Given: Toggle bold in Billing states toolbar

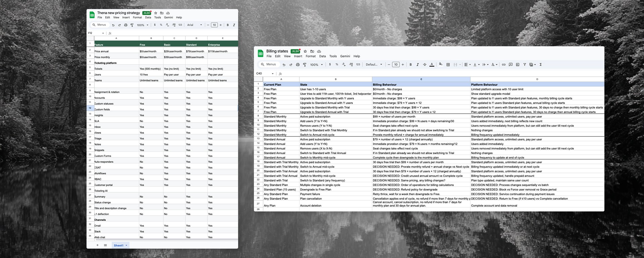Looking at the screenshot, I should (411, 65).
